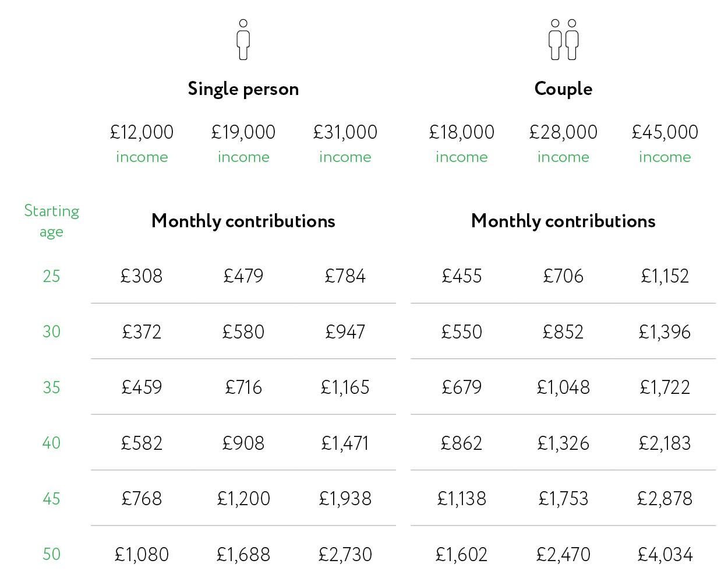
Task: Click the £1,165 single contribution cell
Action: [345, 387]
